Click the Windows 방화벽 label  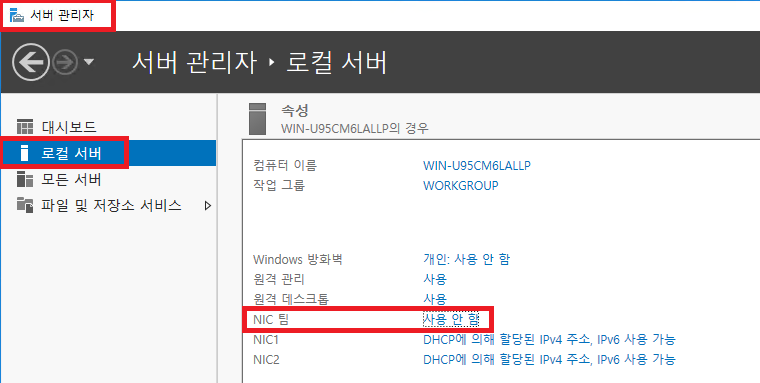click(298, 259)
